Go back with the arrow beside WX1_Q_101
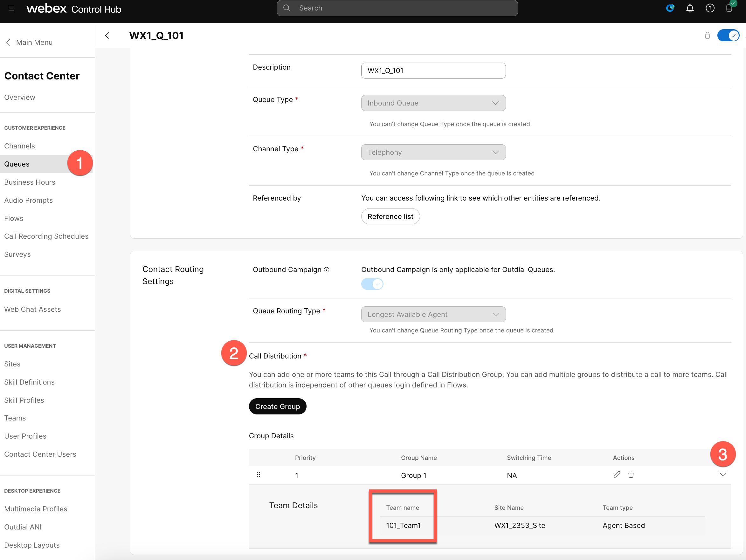This screenshot has height=560, width=746. click(x=107, y=35)
